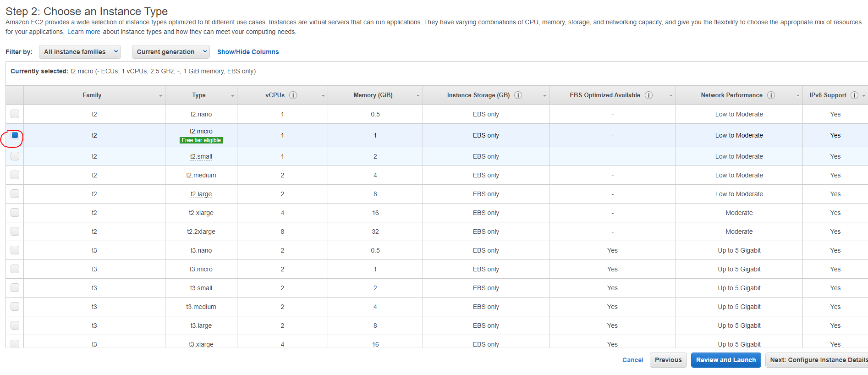Click the t2.xlarge type cell
The height and width of the screenshot is (375, 868).
(x=201, y=213)
